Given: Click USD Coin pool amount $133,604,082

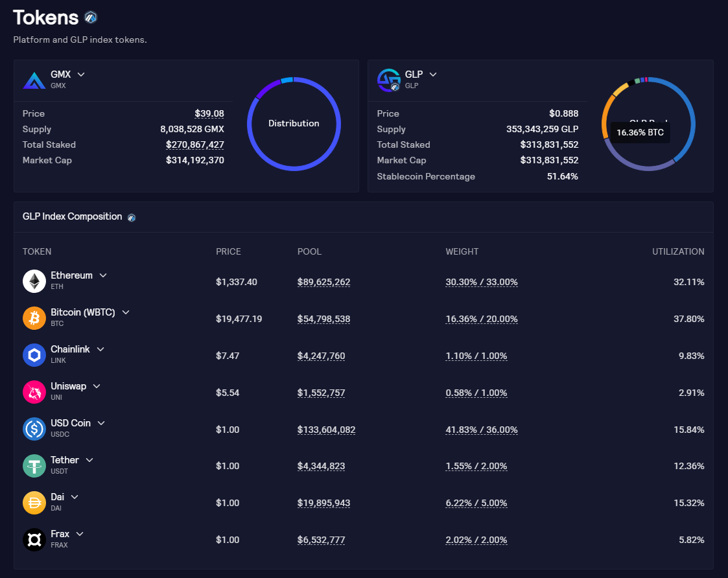Looking at the screenshot, I should (x=326, y=430).
